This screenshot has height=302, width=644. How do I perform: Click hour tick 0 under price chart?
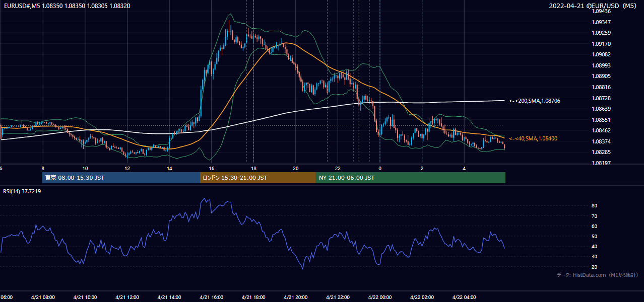380,168
